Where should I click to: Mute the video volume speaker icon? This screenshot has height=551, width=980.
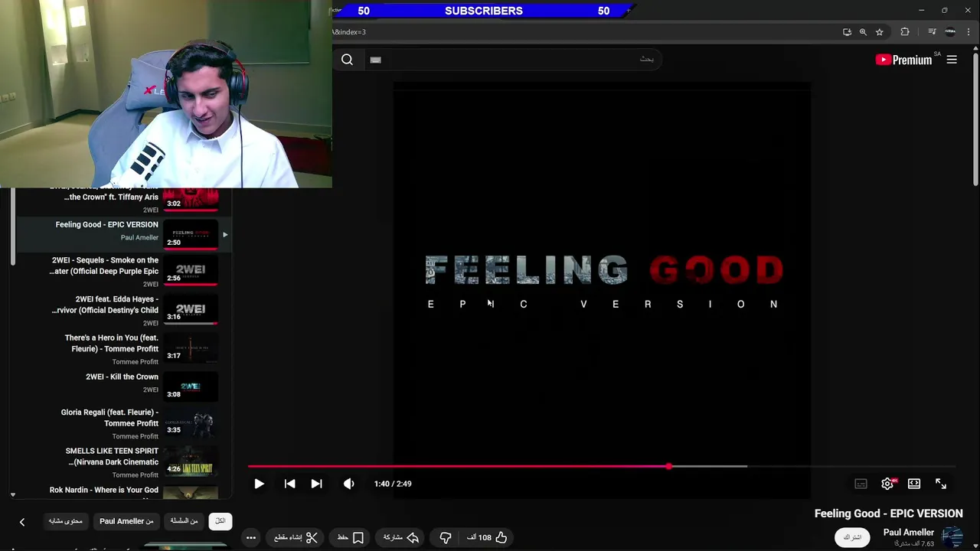click(348, 484)
